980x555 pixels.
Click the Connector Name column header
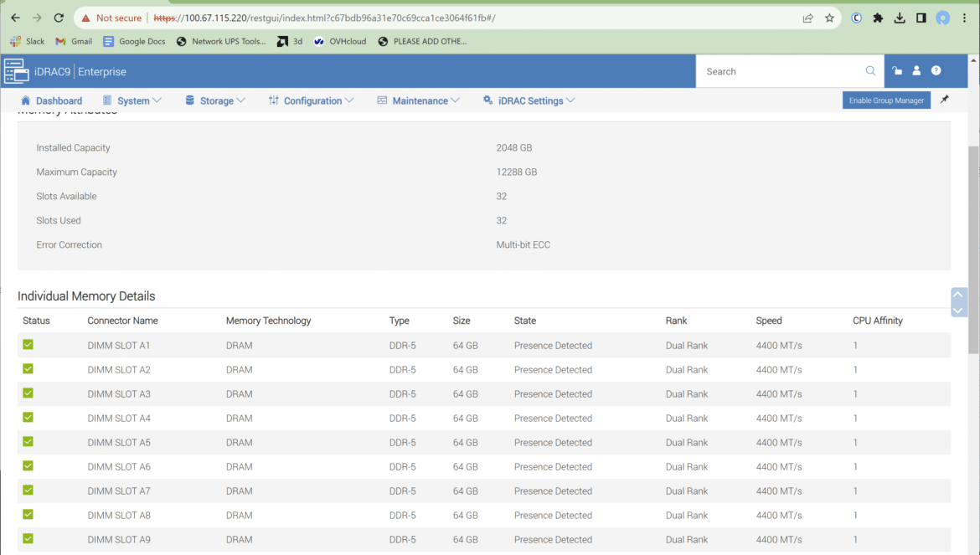coord(122,321)
